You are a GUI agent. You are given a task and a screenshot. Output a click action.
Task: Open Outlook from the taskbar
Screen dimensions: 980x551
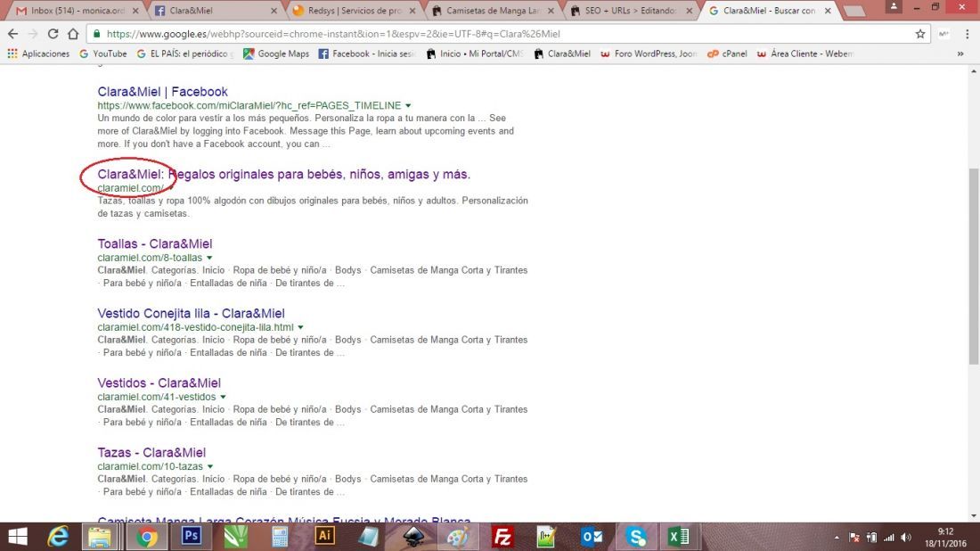pos(592,537)
